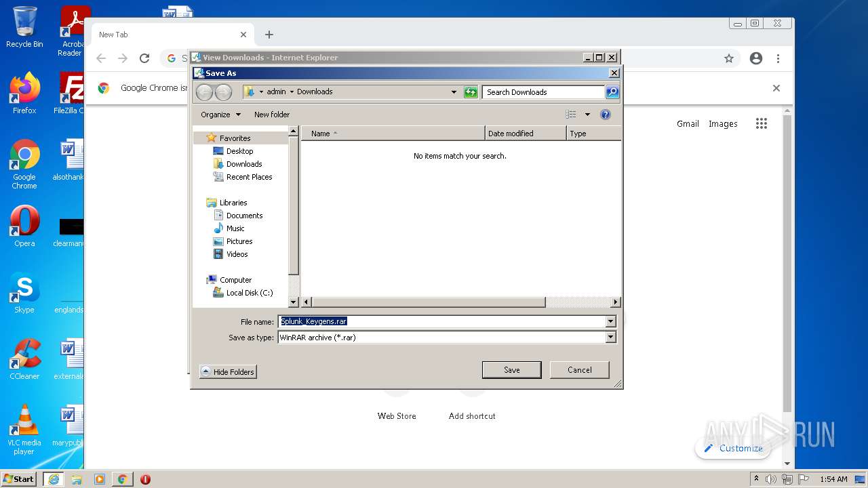The width and height of the screenshot is (868, 488).
Task: Open the Firefox desktop shortcut
Action: pyautogui.click(x=24, y=94)
